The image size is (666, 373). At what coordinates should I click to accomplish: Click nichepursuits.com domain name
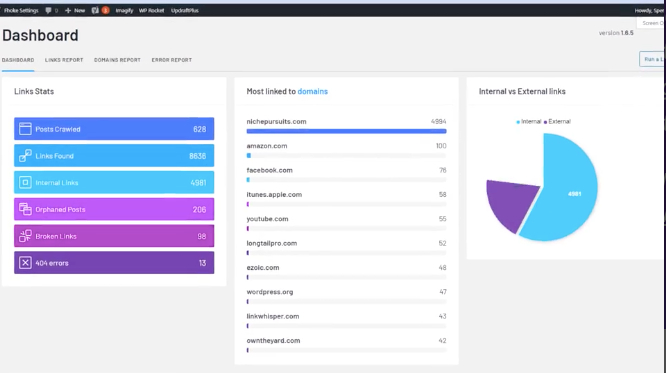tap(276, 122)
